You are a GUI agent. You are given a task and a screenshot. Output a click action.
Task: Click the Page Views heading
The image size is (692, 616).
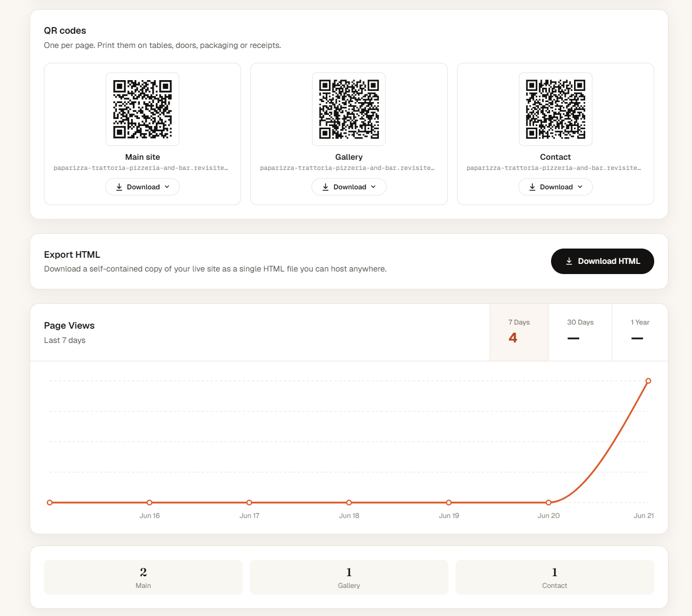click(x=69, y=326)
